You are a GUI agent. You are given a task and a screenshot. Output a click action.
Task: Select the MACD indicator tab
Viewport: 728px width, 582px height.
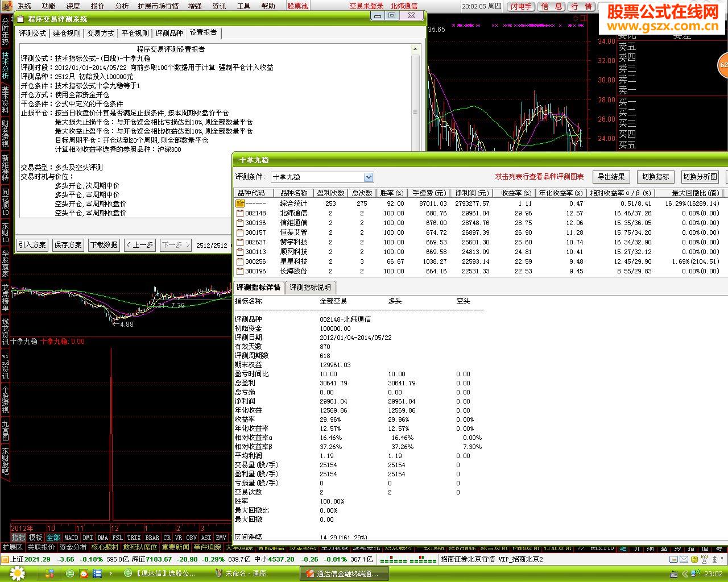(x=71, y=537)
